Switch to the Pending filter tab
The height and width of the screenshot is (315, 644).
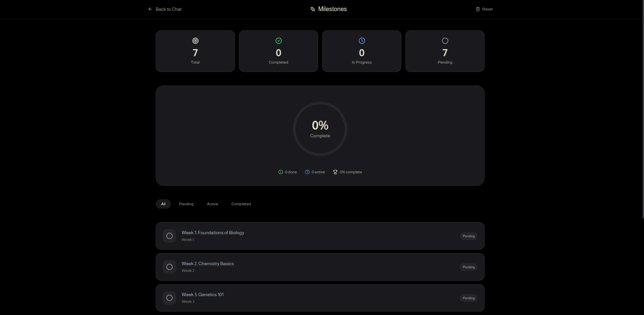click(186, 204)
